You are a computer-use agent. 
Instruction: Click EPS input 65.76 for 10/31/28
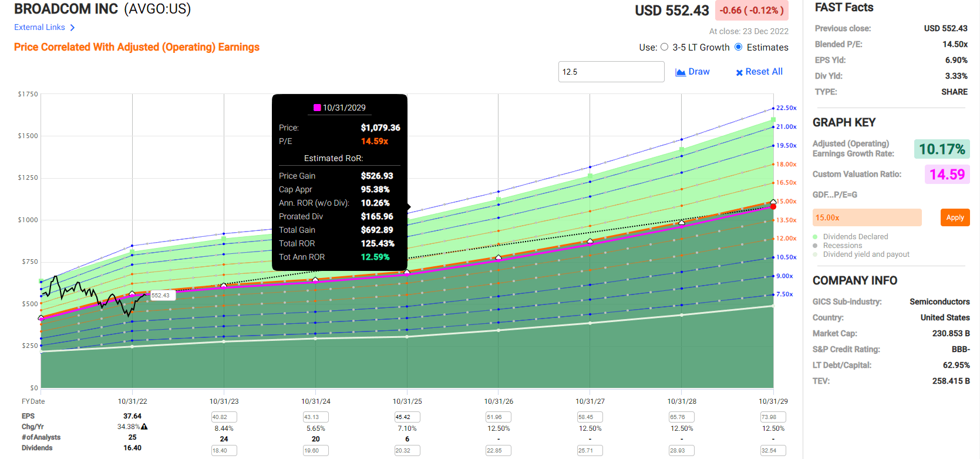(x=682, y=417)
